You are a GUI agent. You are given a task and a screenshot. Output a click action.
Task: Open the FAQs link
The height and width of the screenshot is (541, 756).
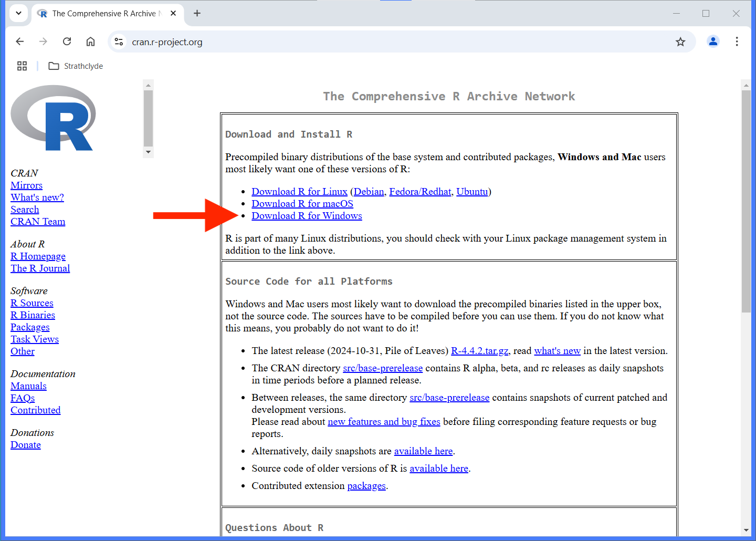tap(23, 398)
